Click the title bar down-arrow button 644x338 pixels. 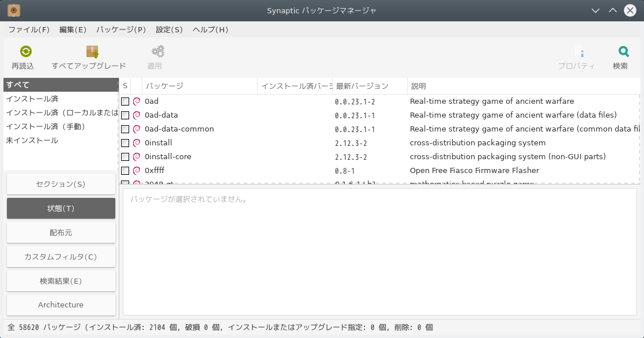click(x=596, y=10)
